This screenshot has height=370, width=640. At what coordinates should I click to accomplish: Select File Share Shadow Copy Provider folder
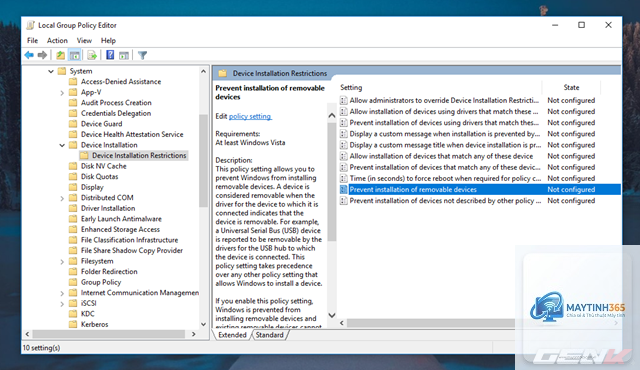131,250
